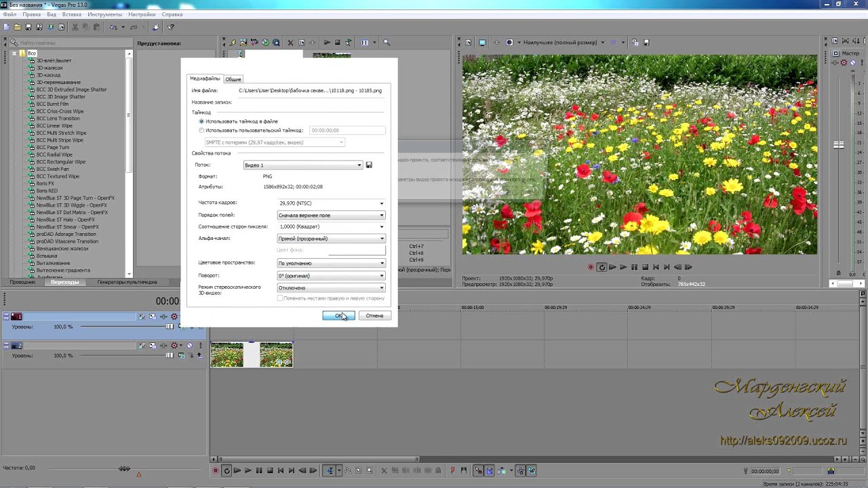Click the Record button under the preview window
Viewport: 868px width, 488px height.
[x=591, y=267]
